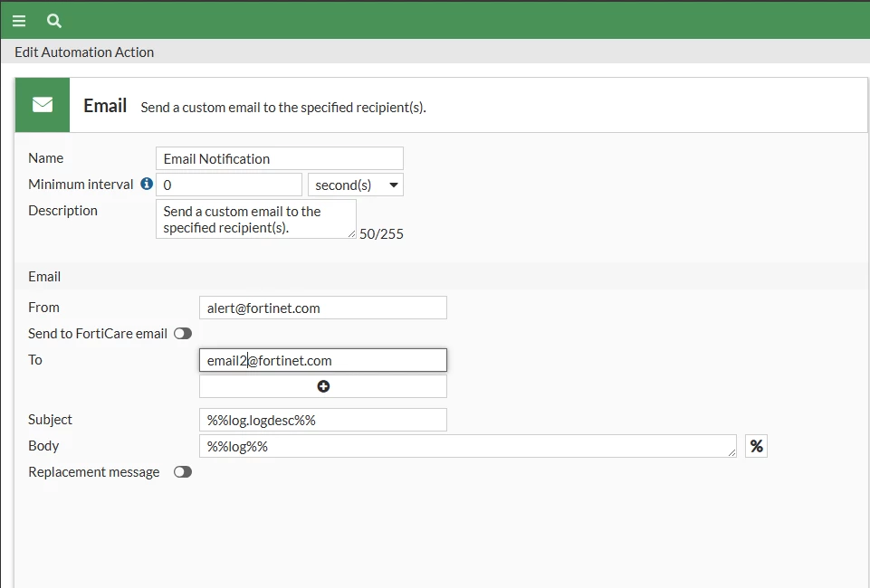The image size is (870, 588).
Task: Click the Name input field
Action: pos(280,158)
